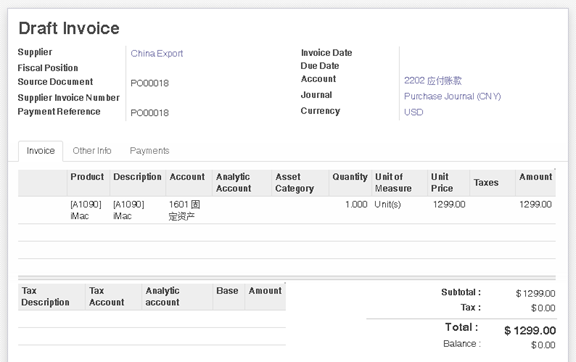The height and width of the screenshot is (362, 576).
Task: Click the Total value $ 1299.00
Action: click(530, 331)
